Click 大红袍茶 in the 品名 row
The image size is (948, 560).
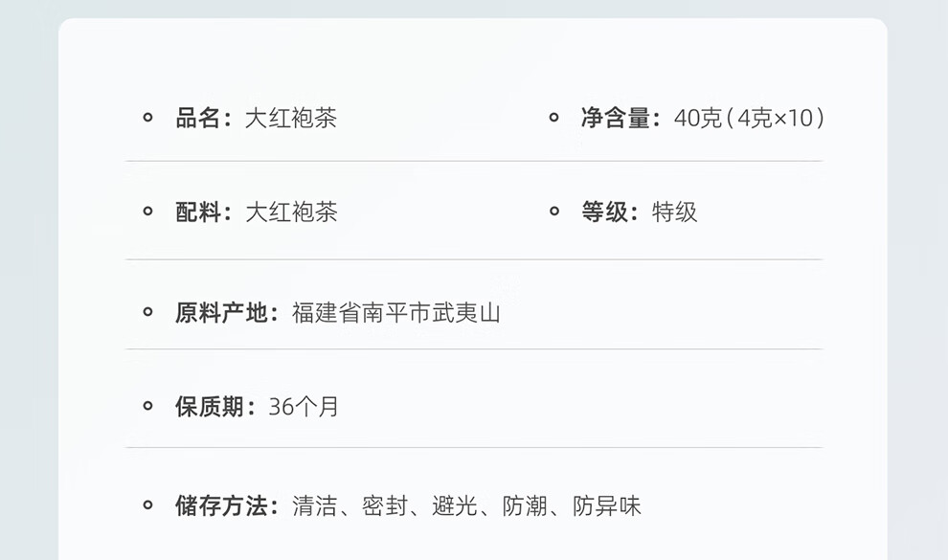tap(291, 118)
